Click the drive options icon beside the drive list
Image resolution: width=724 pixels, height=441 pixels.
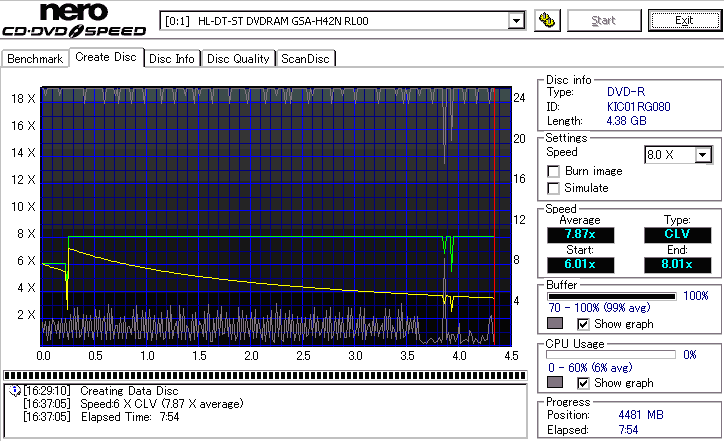546,20
